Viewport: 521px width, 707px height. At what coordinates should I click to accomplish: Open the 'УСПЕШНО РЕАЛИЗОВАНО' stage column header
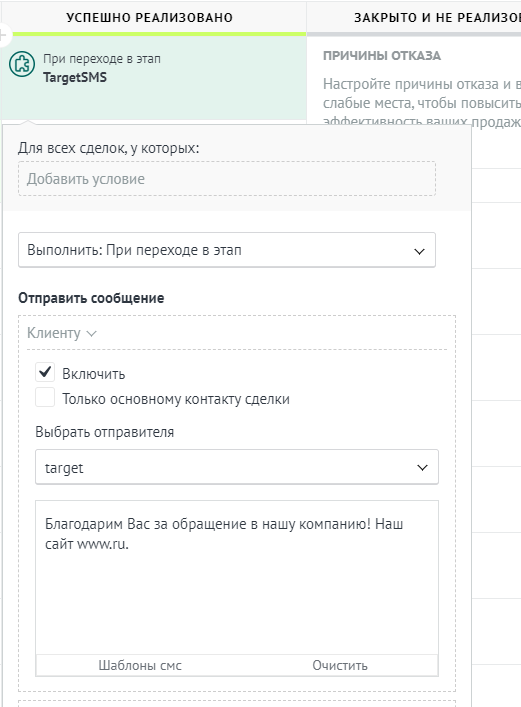150,18
